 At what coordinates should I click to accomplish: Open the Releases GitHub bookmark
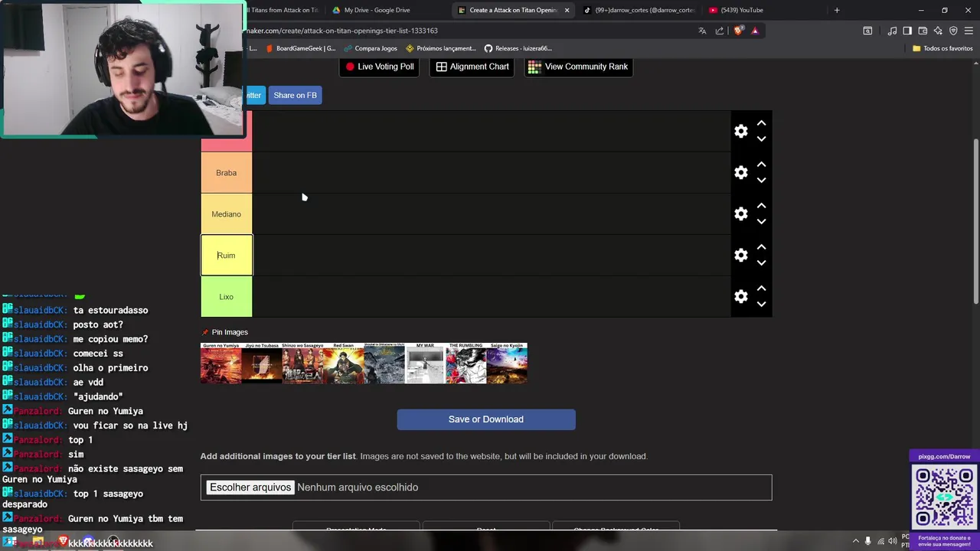[518, 48]
